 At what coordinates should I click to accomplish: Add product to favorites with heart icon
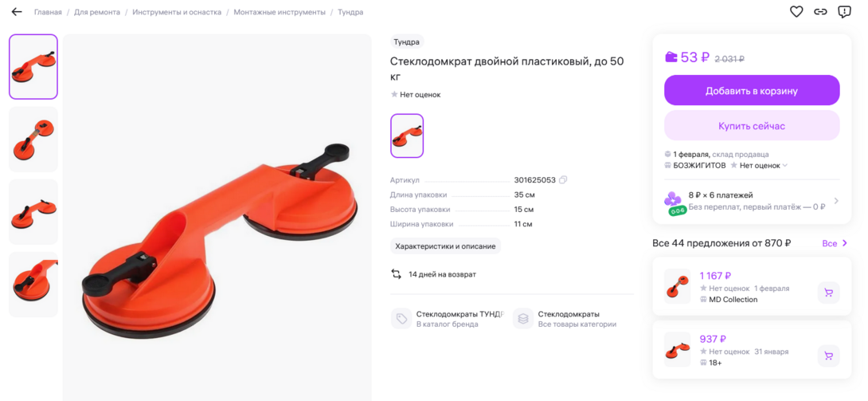click(x=796, y=12)
